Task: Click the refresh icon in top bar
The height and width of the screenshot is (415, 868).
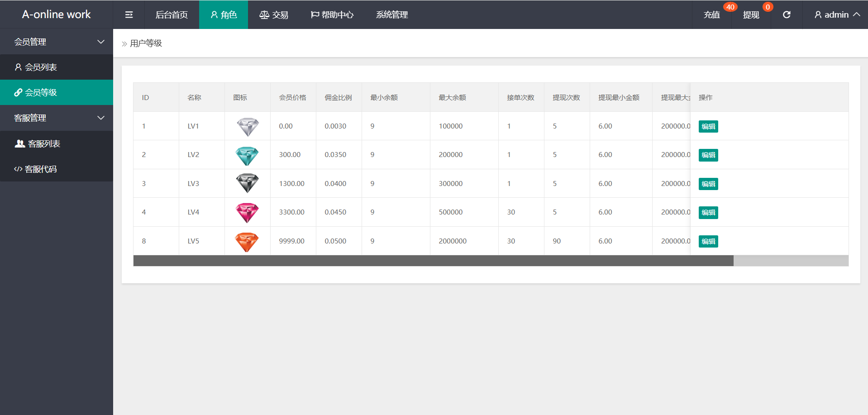Action: click(787, 15)
